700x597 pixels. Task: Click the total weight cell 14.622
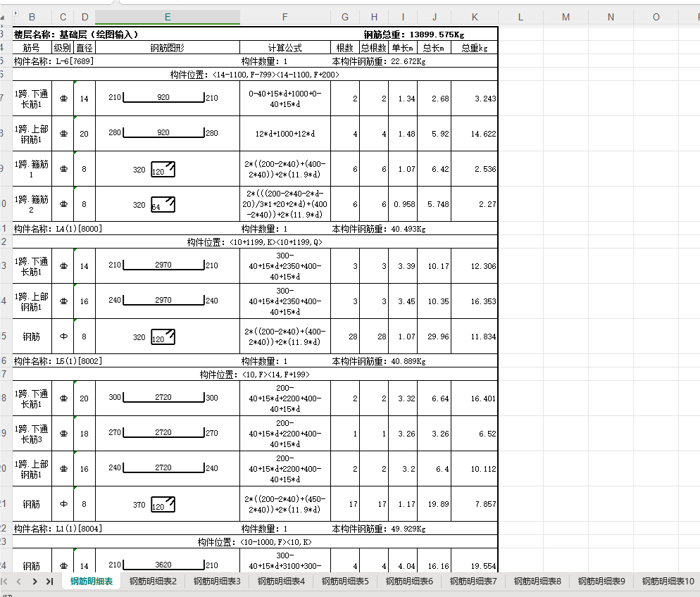coord(475,134)
